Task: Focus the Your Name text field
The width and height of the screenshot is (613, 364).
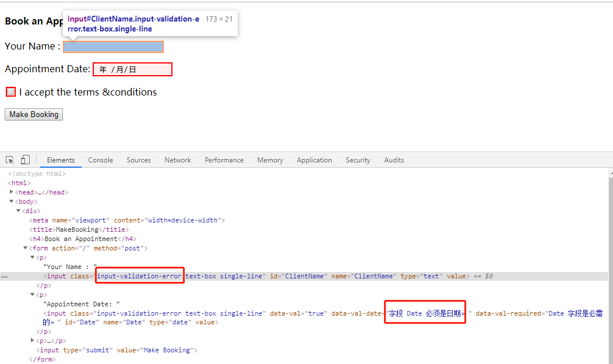Action: pyautogui.click(x=114, y=47)
